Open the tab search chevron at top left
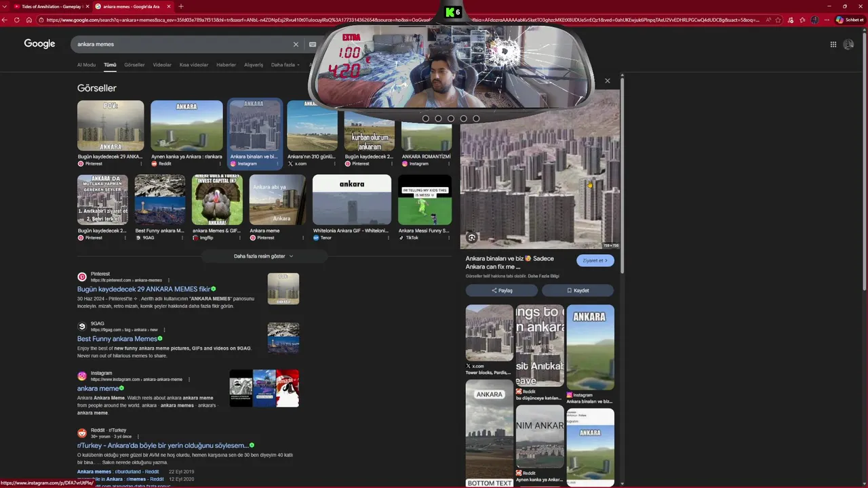The width and height of the screenshot is (868, 488). pyautogui.click(x=5, y=6)
